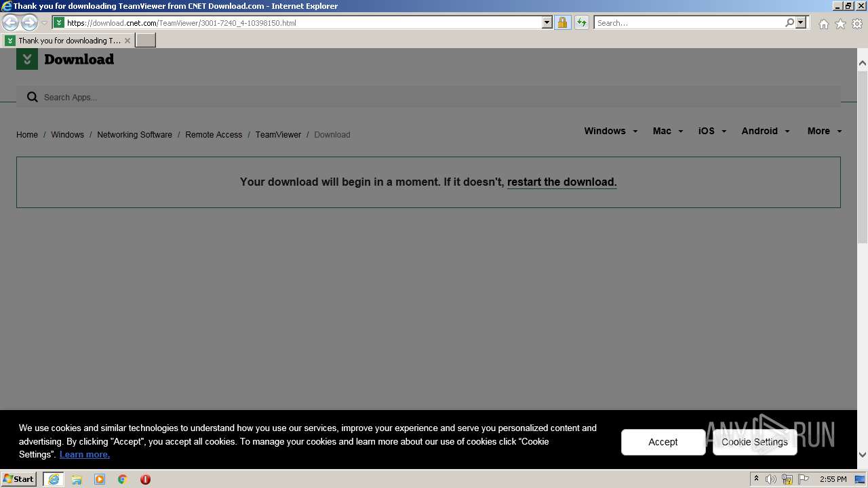Click the address bar URL field
868x488 pixels.
point(304,22)
